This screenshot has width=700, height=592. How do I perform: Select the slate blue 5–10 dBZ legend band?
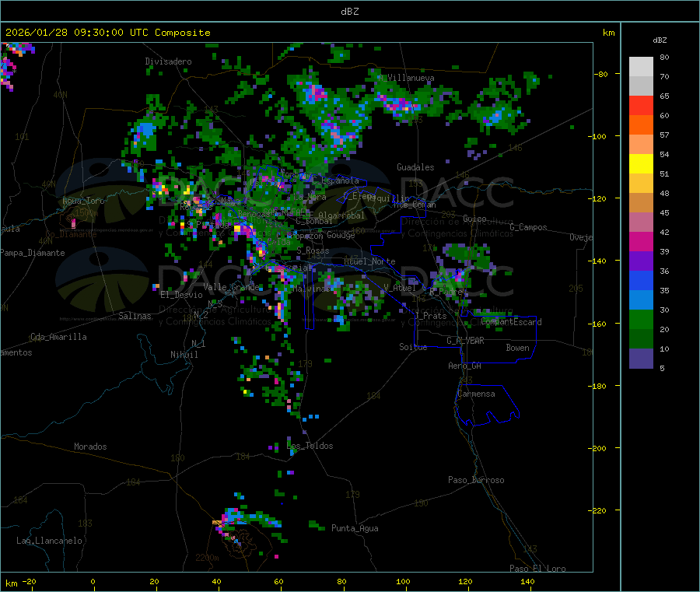pos(641,359)
